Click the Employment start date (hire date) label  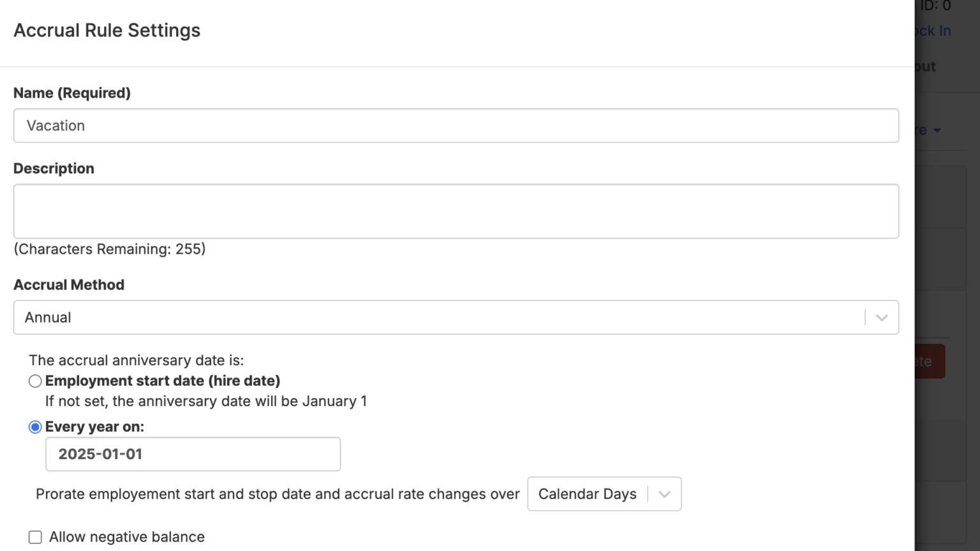163,381
